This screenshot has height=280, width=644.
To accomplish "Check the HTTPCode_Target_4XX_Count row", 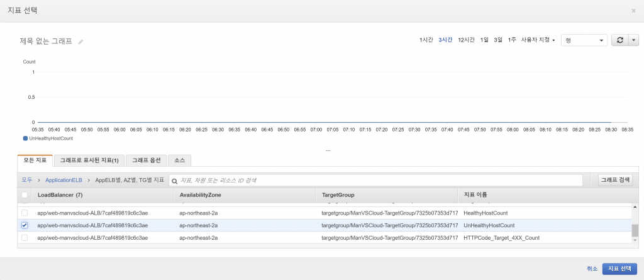I will click(25, 237).
